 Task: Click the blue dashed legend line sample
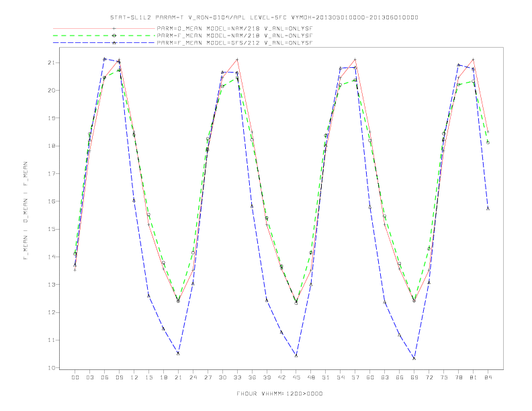click(104, 43)
